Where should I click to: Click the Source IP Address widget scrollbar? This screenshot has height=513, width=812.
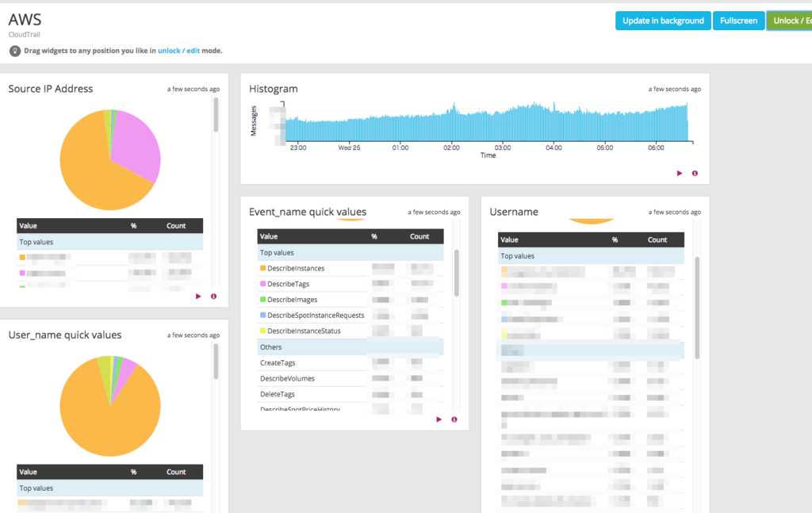pos(216,115)
